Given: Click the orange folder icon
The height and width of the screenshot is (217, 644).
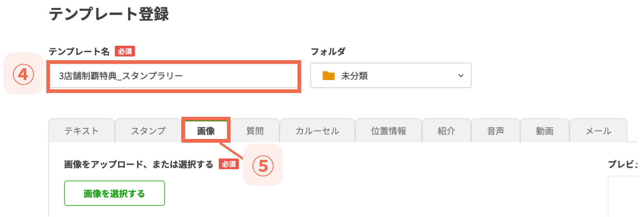Looking at the screenshot, I should [328, 76].
